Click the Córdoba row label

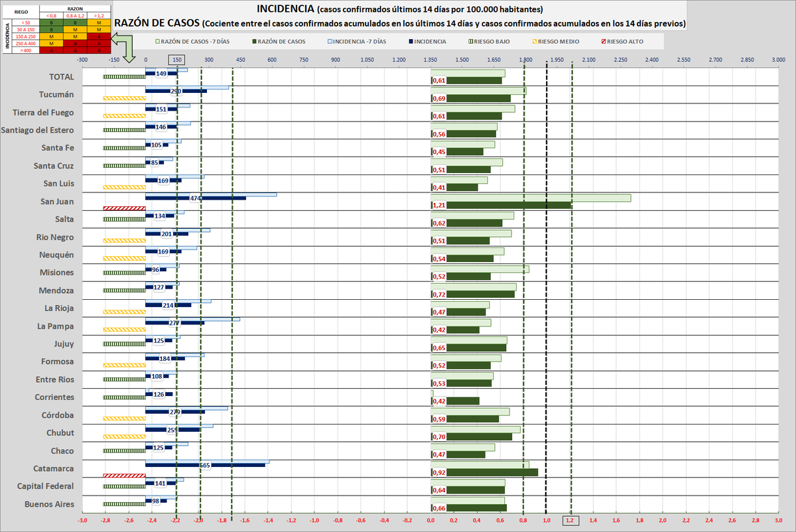[x=56, y=415]
